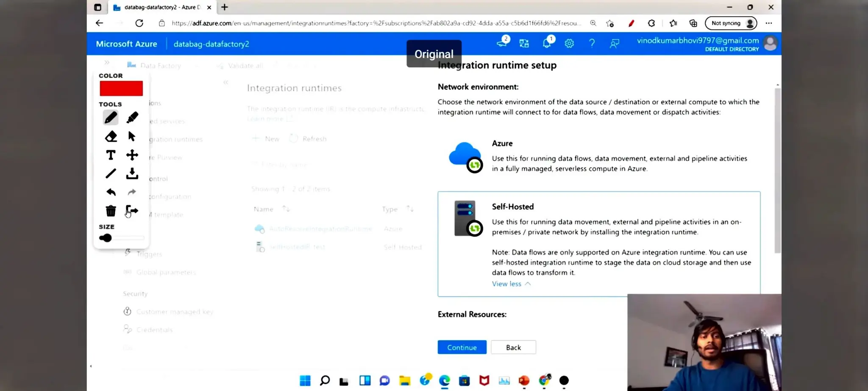Image resolution: width=868 pixels, height=391 pixels.
Task: Open a new browser tab
Action: point(225,7)
